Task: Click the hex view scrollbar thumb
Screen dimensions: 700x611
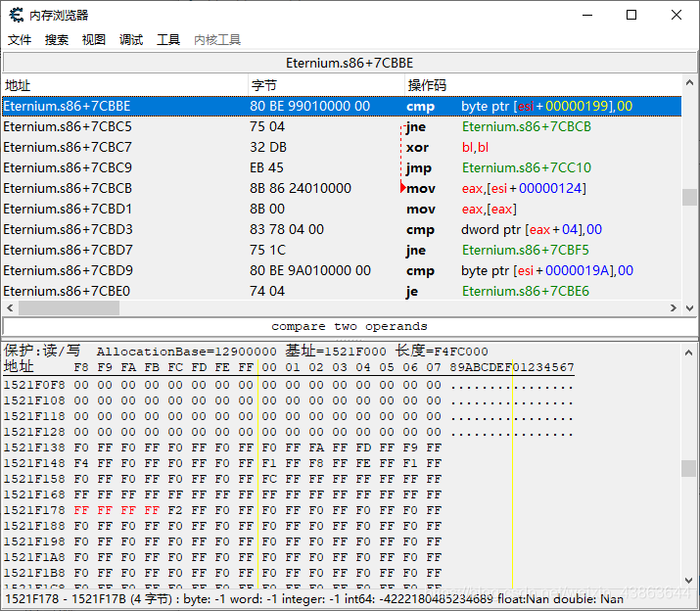Action: coord(689,468)
